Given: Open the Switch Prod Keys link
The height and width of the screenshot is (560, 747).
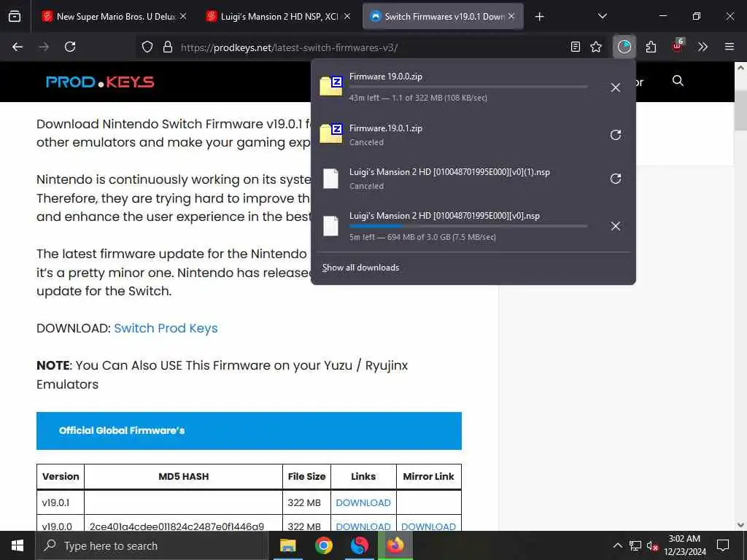Looking at the screenshot, I should (166, 328).
